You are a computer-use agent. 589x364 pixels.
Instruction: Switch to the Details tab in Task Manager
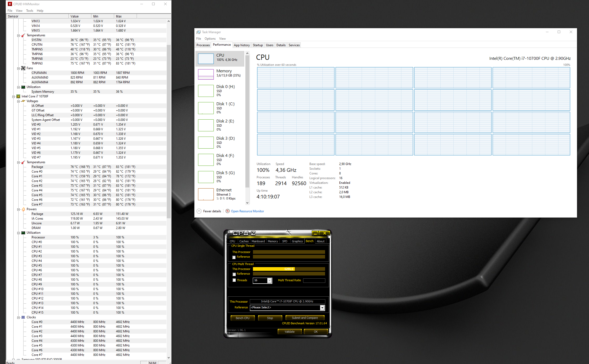coord(281,45)
